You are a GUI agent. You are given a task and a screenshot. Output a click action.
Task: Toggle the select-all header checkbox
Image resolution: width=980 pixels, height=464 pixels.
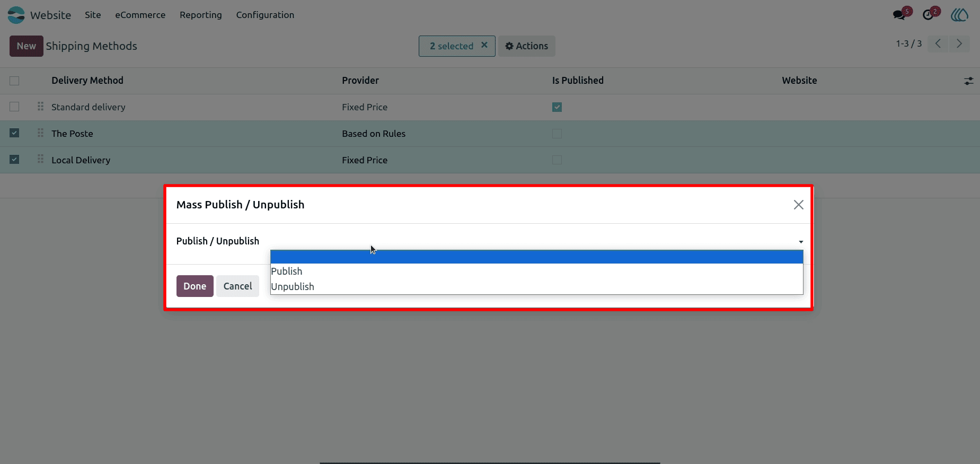coord(14,81)
